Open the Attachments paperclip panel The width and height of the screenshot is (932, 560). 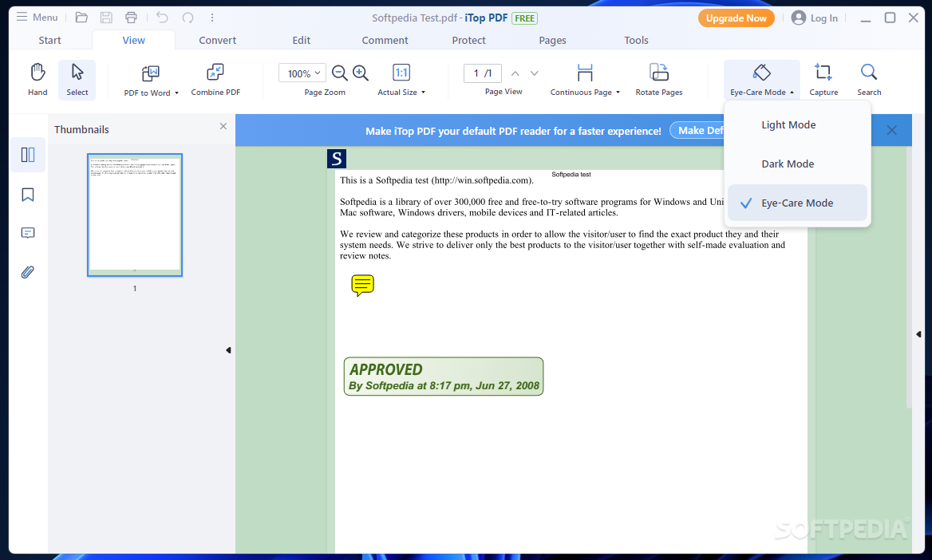coord(28,272)
